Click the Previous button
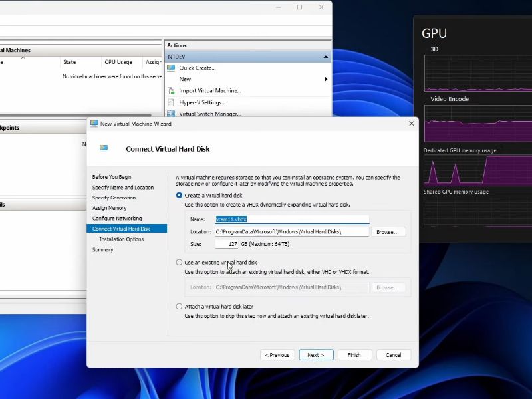This screenshot has width=532, height=399. pos(277,355)
